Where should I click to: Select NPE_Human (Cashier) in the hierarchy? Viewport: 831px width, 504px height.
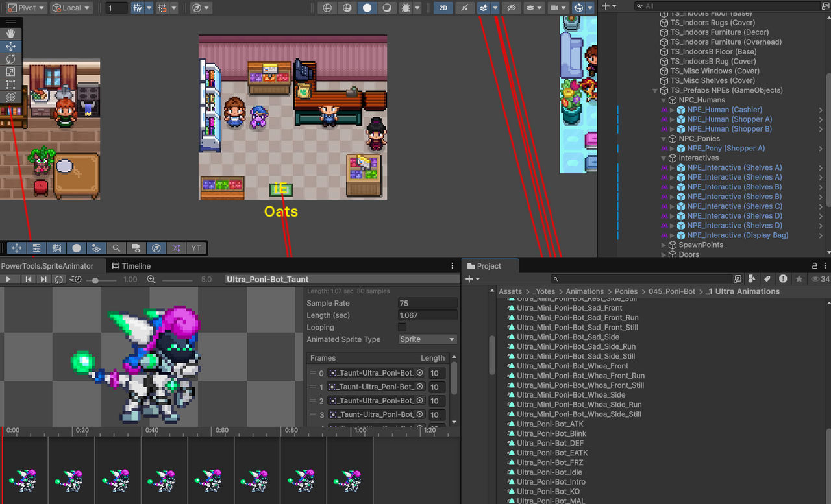point(725,109)
